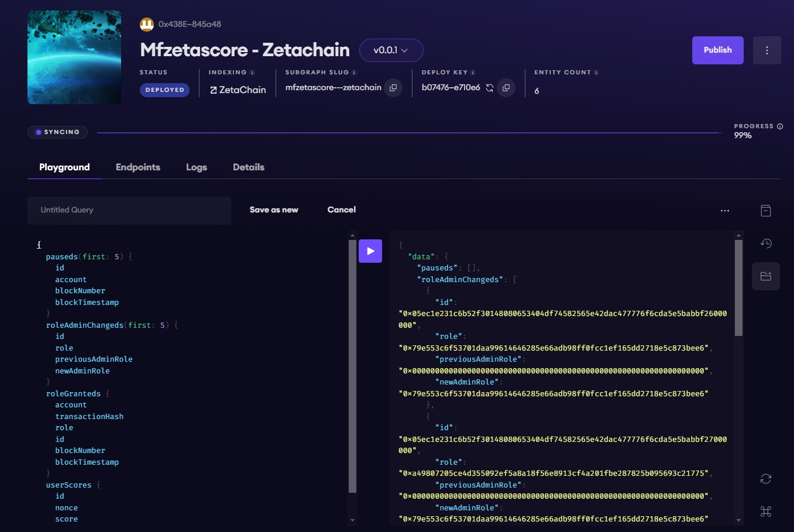The width and height of the screenshot is (794, 532).
Task: Switch to the Playground tab
Action: click(x=64, y=167)
